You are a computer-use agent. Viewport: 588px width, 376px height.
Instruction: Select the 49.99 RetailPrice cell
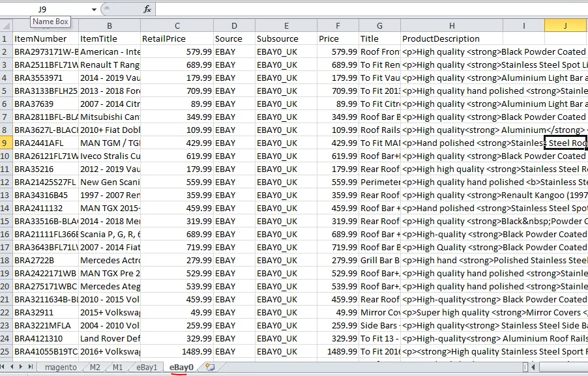177,312
